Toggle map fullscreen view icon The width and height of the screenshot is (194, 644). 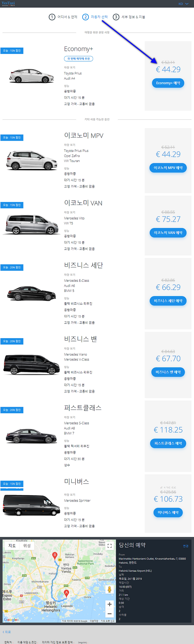(x=109, y=546)
